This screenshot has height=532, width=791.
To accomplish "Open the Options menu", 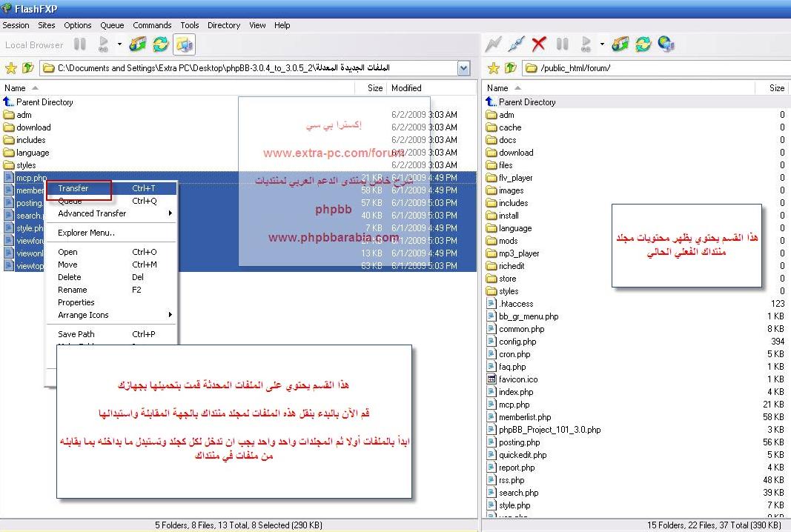I will pos(78,25).
